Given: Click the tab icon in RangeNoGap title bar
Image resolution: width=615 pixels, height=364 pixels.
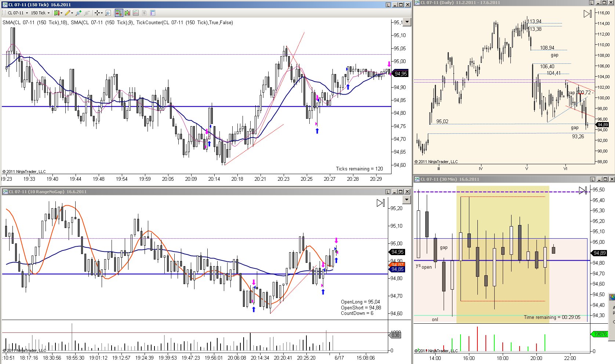Looking at the screenshot, I should pyautogui.click(x=388, y=192).
